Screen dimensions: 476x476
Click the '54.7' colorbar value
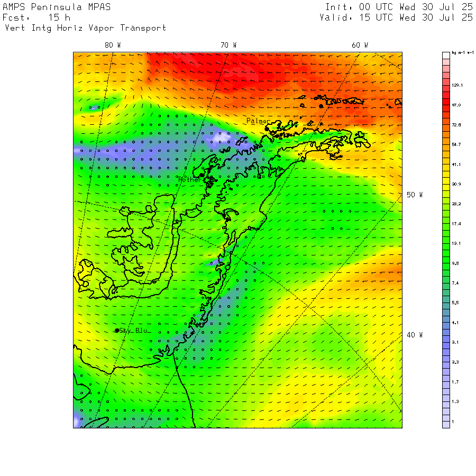click(456, 144)
